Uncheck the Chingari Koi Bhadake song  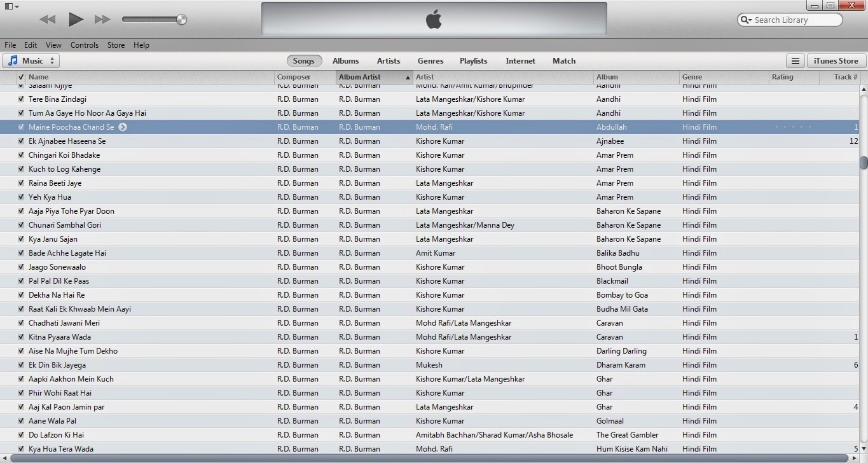tap(21, 155)
